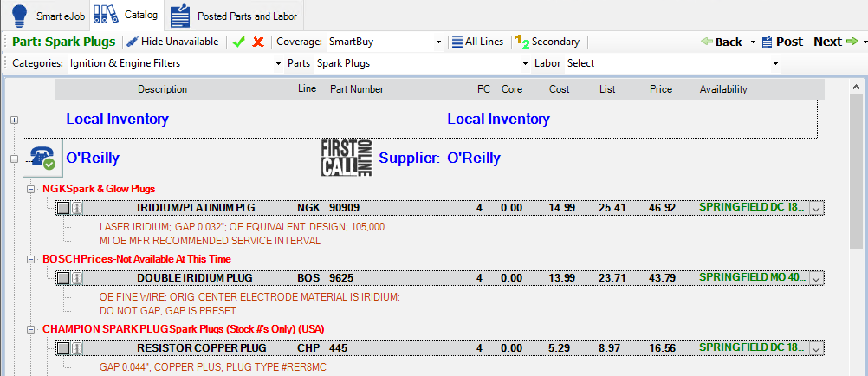Open the Smart eJob tab
868x376 pixels.
49,16
